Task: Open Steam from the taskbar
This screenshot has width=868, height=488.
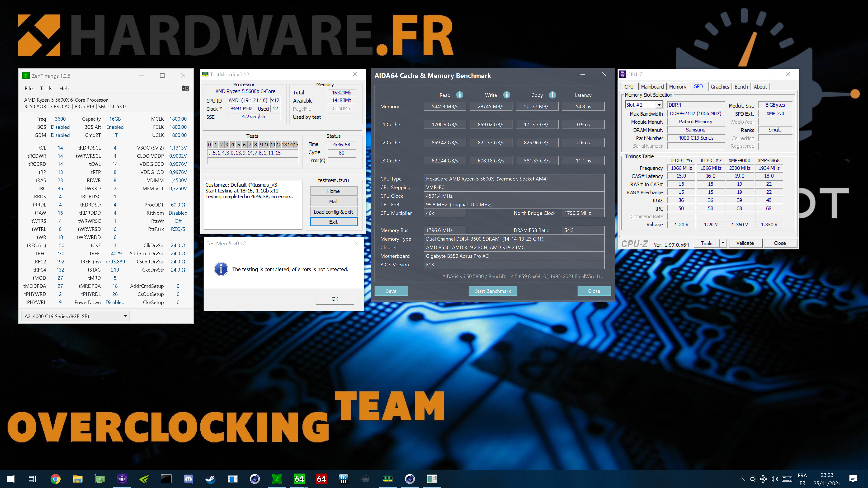Action: [x=210, y=479]
